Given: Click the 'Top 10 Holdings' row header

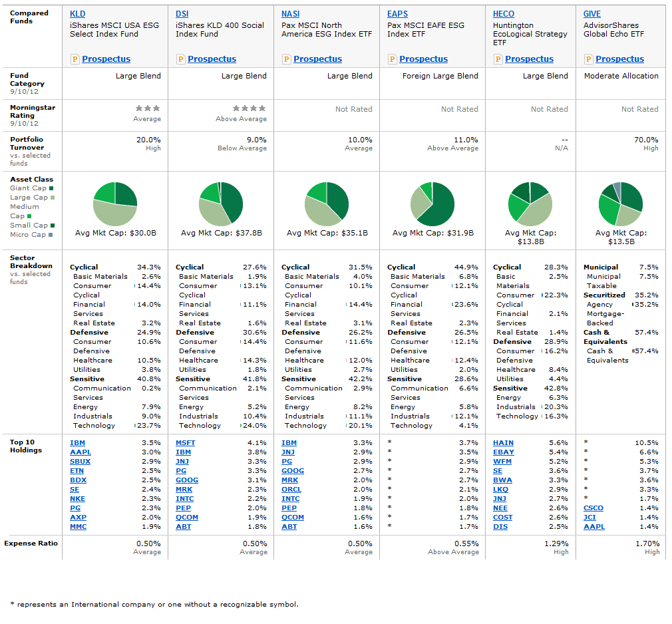Looking at the screenshot, I should tap(26, 446).
